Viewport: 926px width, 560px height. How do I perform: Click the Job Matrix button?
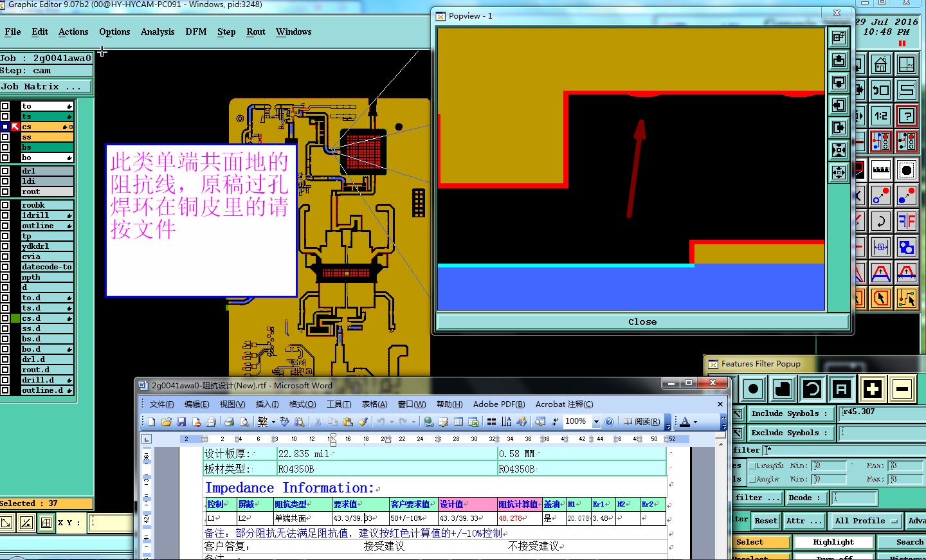coord(46,86)
